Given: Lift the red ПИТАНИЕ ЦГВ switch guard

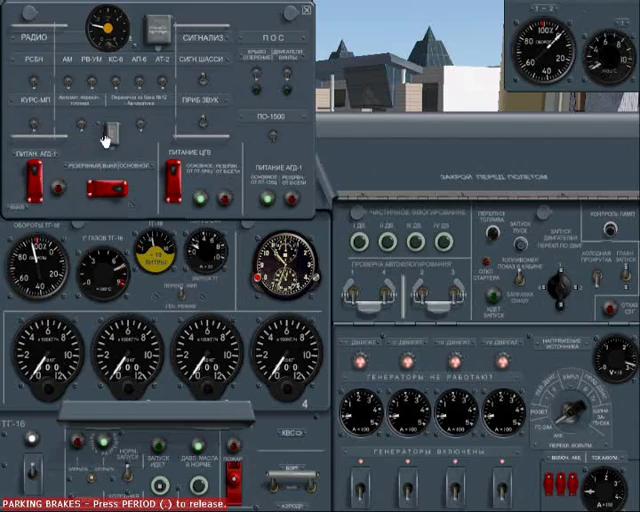Looking at the screenshot, I should click(x=174, y=182).
